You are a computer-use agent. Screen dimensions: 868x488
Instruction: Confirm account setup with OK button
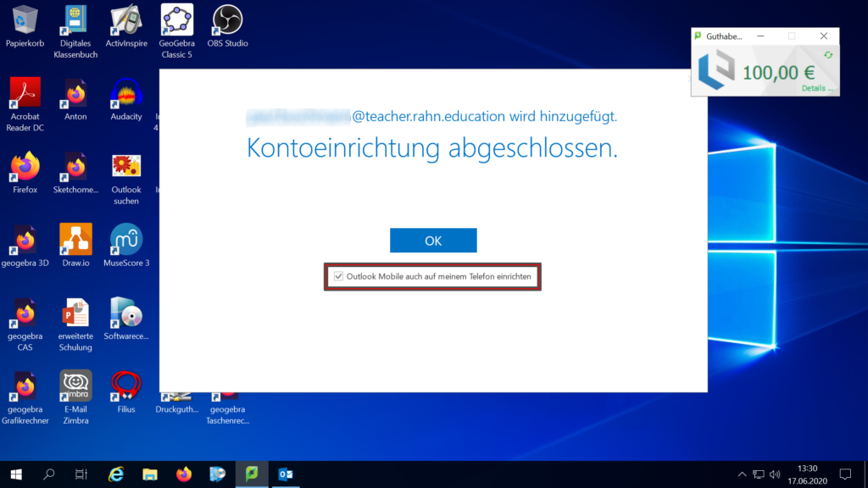[433, 240]
